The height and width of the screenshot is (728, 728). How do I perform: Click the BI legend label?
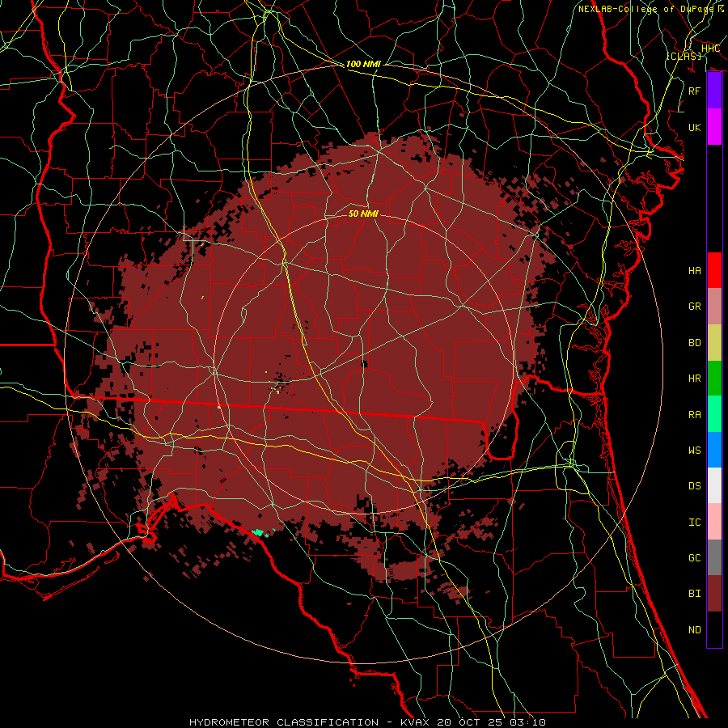point(694,594)
